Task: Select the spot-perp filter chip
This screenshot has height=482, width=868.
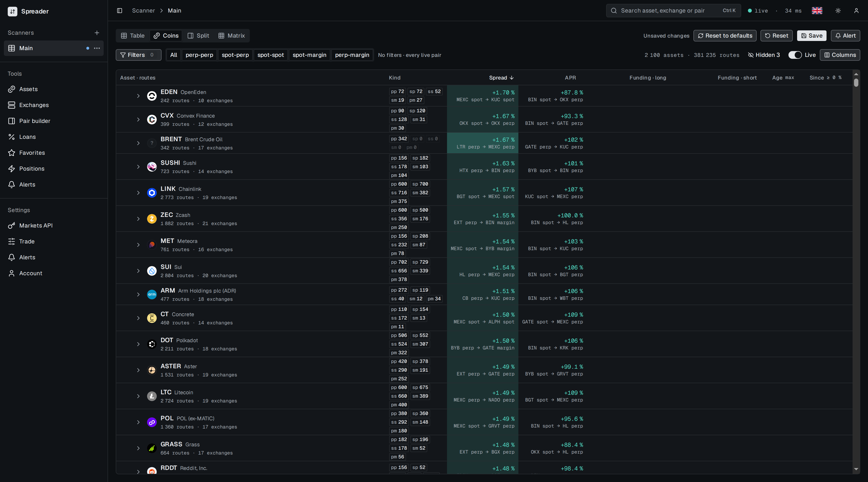Action: coord(235,55)
